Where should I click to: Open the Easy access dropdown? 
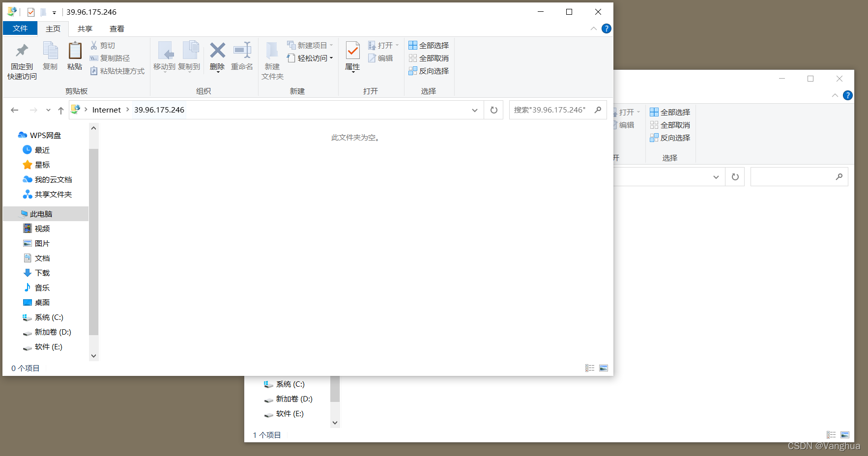pos(310,58)
